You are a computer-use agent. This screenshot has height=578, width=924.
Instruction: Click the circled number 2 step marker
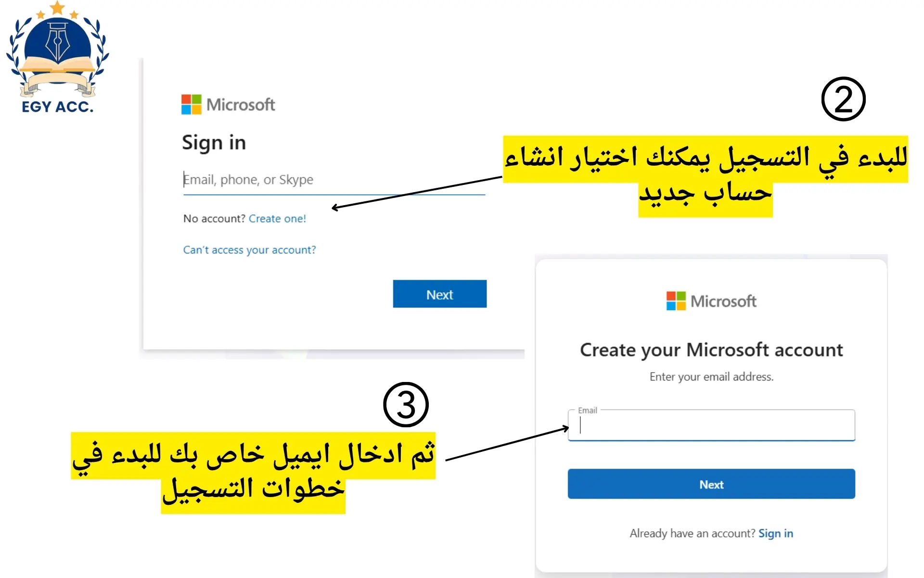[843, 99]
